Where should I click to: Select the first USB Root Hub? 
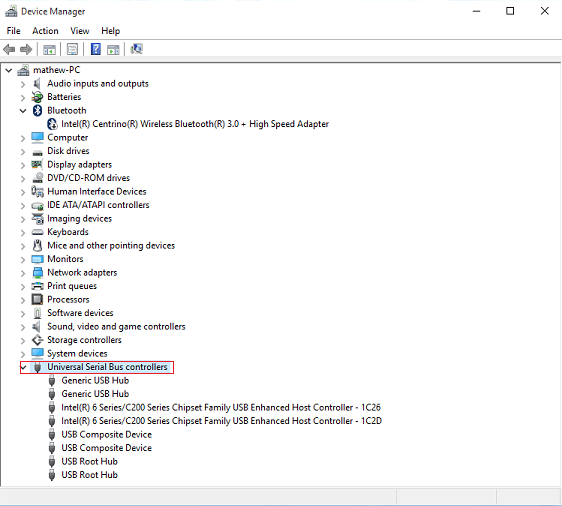click(x=89, y=462)
